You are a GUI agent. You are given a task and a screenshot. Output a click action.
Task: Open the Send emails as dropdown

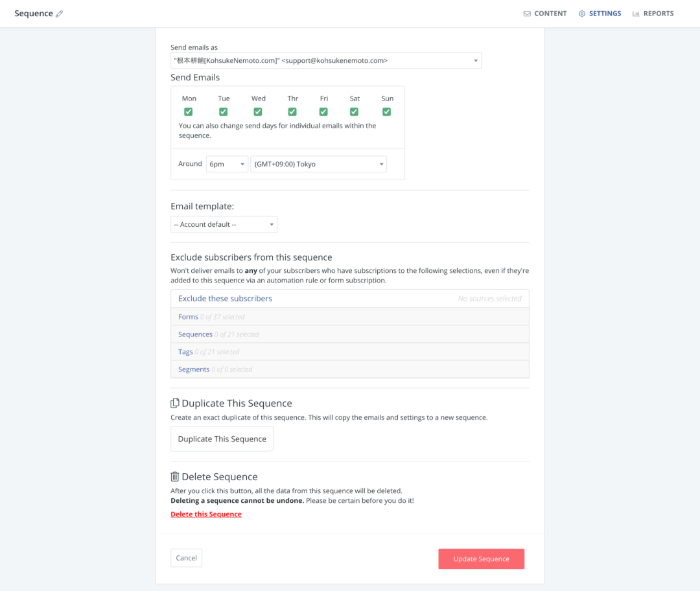click(x=326, y=61)
